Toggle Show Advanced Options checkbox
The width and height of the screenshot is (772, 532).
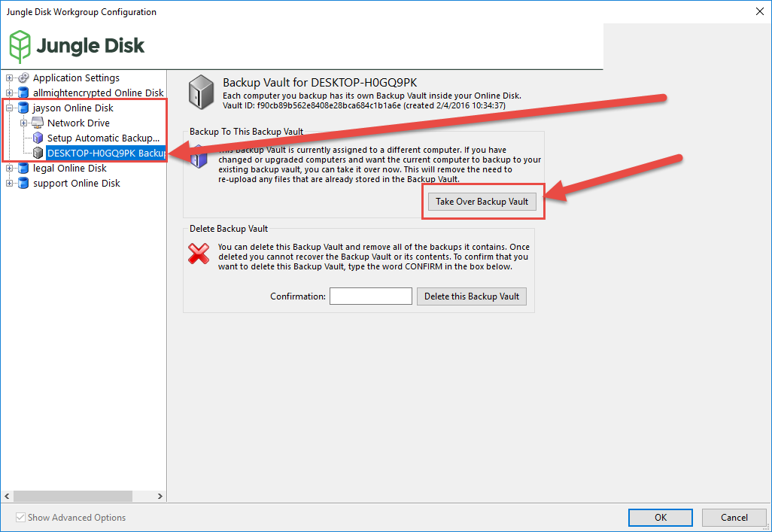(20, 517)
